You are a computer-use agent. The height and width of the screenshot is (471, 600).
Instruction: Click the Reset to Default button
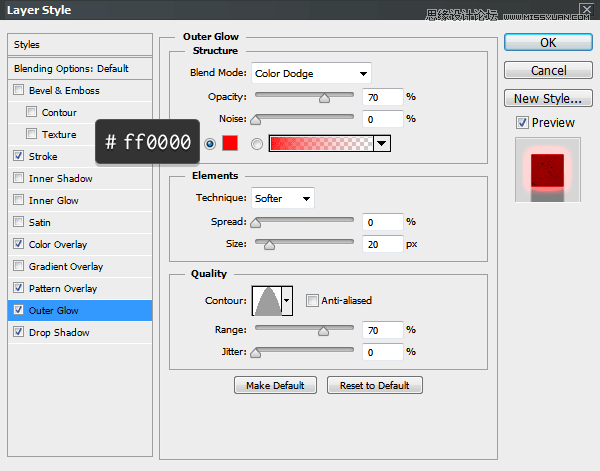pos(375,385)
